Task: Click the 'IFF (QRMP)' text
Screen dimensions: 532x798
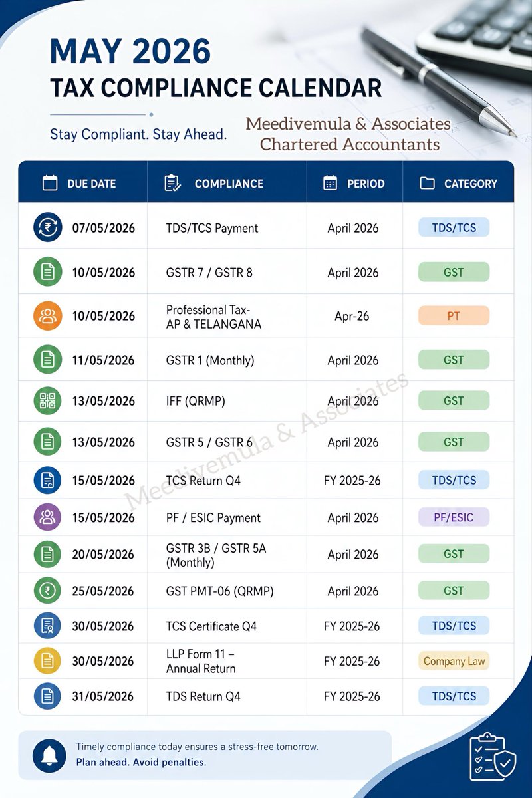Action: click(x=196, y=401)
